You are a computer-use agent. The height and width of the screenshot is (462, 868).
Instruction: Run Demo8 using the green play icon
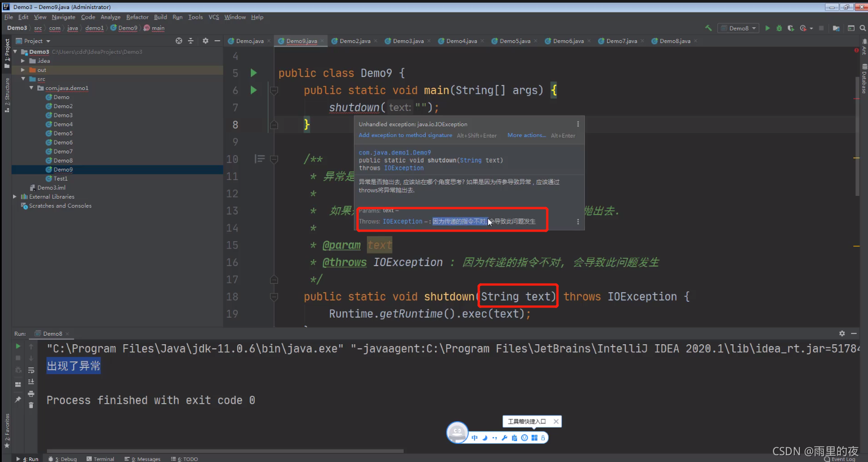(x=767, y=28)
